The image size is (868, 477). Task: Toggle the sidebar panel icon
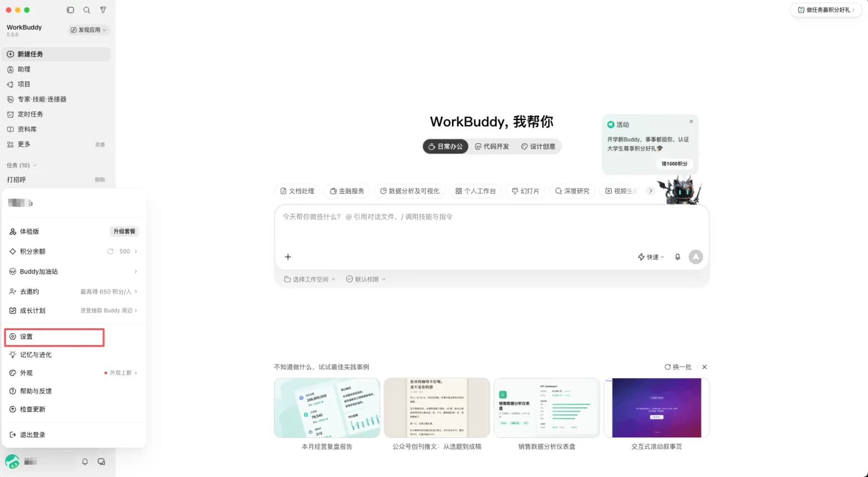(71, 10)
